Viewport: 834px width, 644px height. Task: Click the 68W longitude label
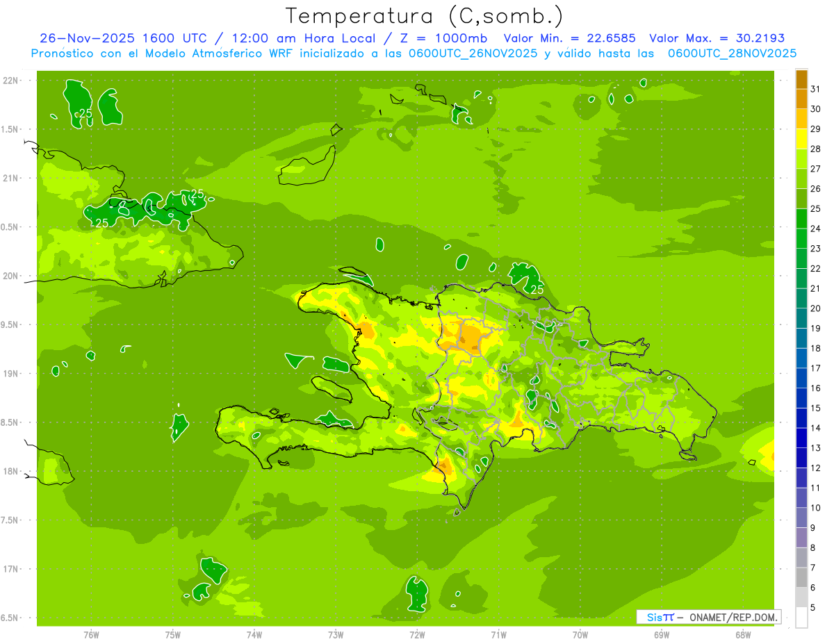(743, 634)
